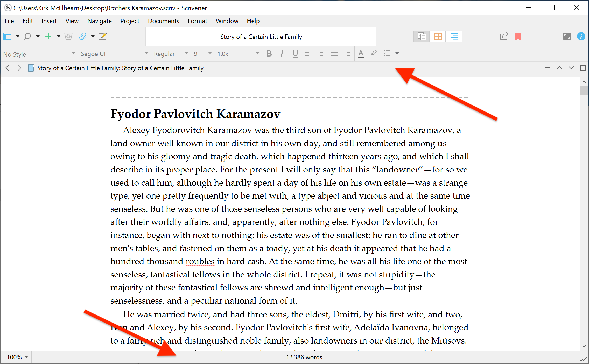Screen dimensions: 589x364
Task: Enter Composition Mode icon
Action: (567, 37)
